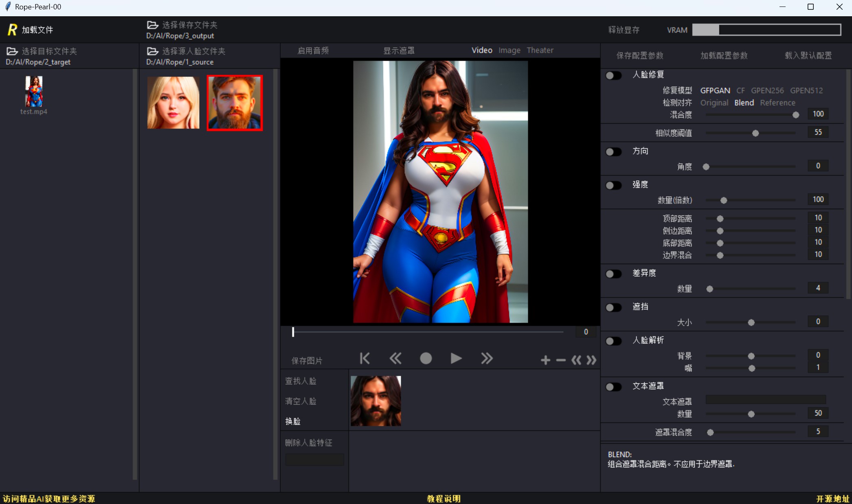Click 换脸 swap faces
This screenshot has height=504, width=852.
point(293,421)
